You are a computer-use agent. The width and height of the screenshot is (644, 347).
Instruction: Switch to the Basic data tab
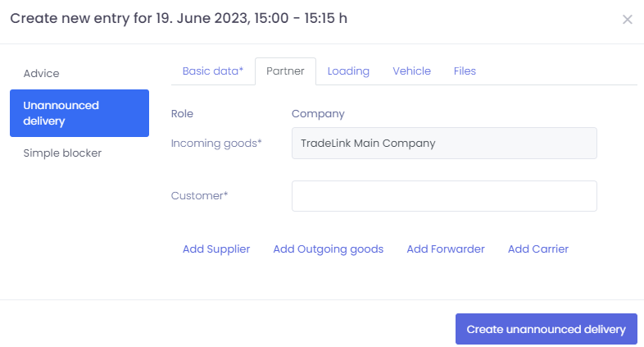[212, 71]
